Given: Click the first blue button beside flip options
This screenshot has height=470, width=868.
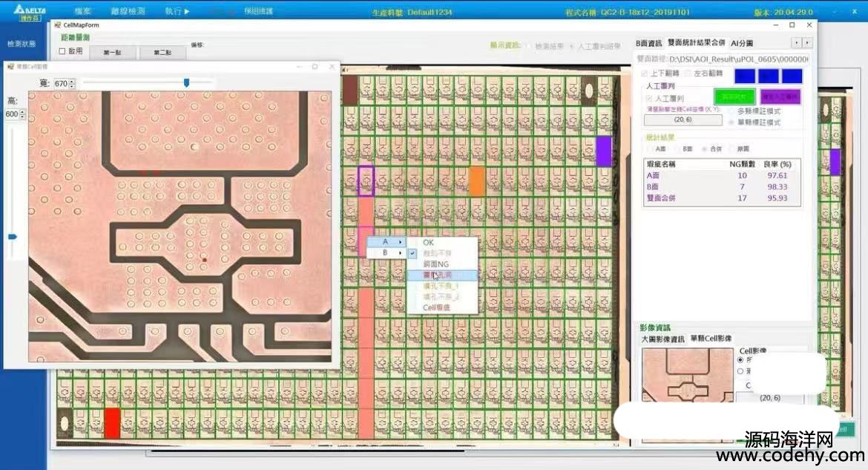Looking at the screenshot, I should tap(745, 76).
